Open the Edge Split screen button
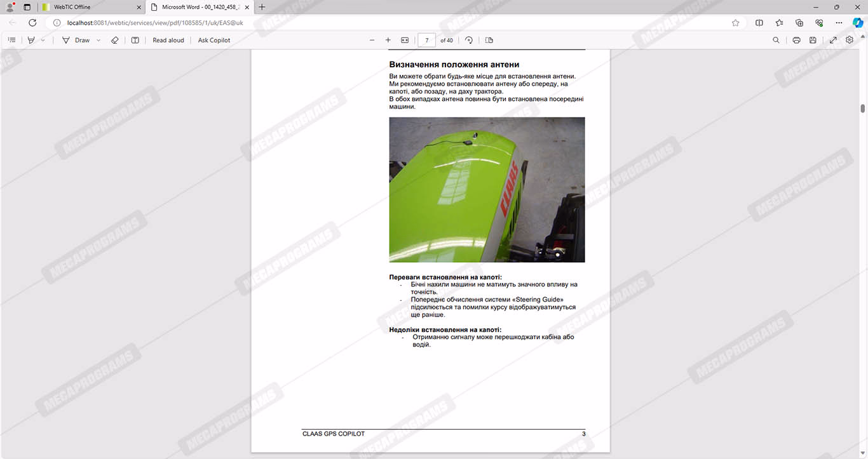This screenshot has height=459, width=868. (x=759, y=23)
